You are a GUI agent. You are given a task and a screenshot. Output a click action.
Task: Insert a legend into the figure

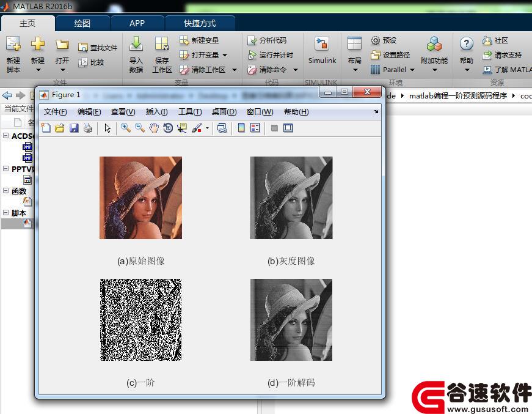coord(255,128)
